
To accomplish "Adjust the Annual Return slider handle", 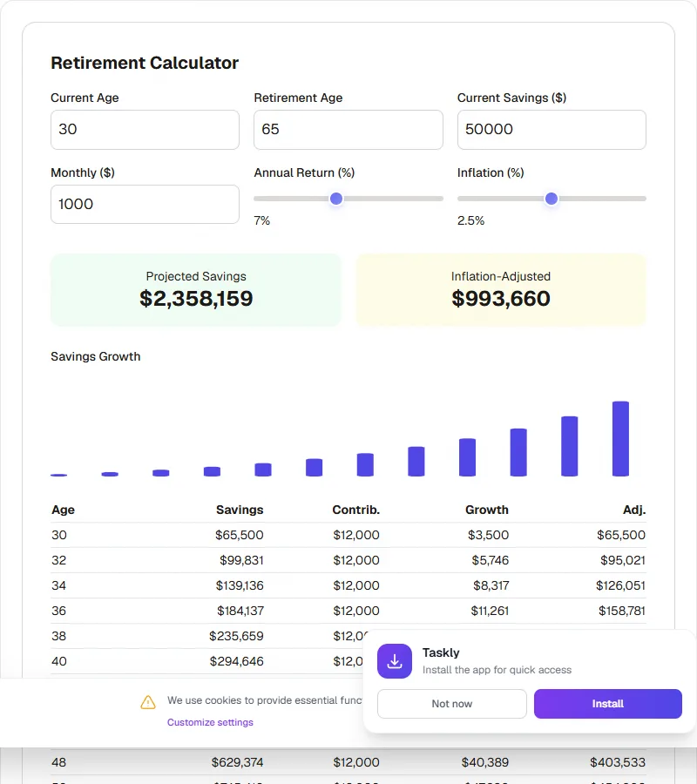I will 336,199.
